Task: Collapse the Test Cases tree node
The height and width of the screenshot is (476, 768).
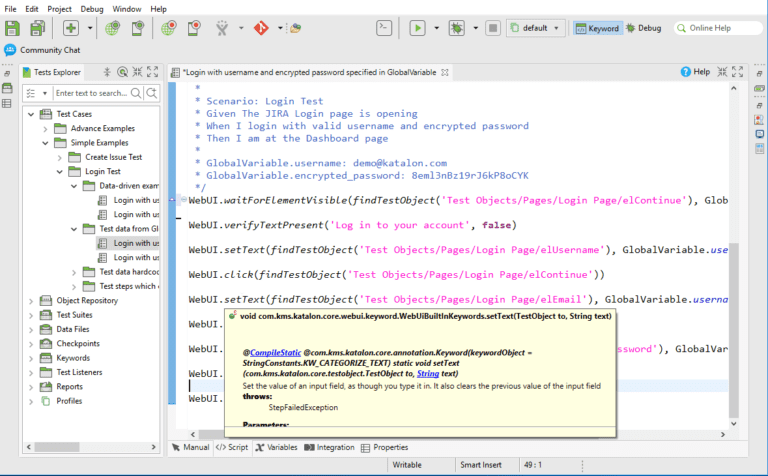Action: 32,114
